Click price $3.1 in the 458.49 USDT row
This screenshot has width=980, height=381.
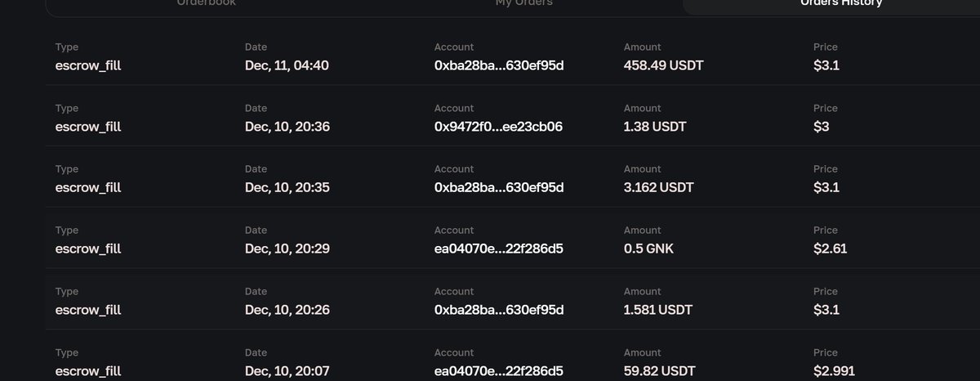pyautogui.click(x=826, y=65)
